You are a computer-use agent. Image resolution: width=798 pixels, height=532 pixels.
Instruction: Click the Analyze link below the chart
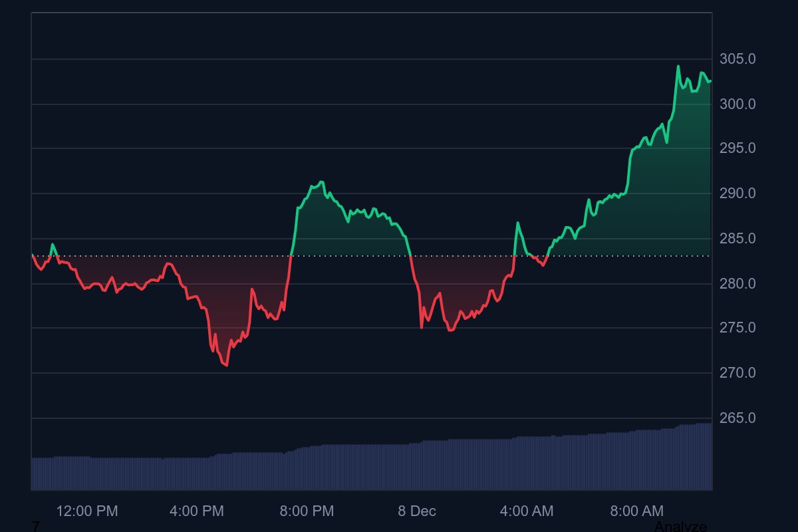(x=680, y=527)
